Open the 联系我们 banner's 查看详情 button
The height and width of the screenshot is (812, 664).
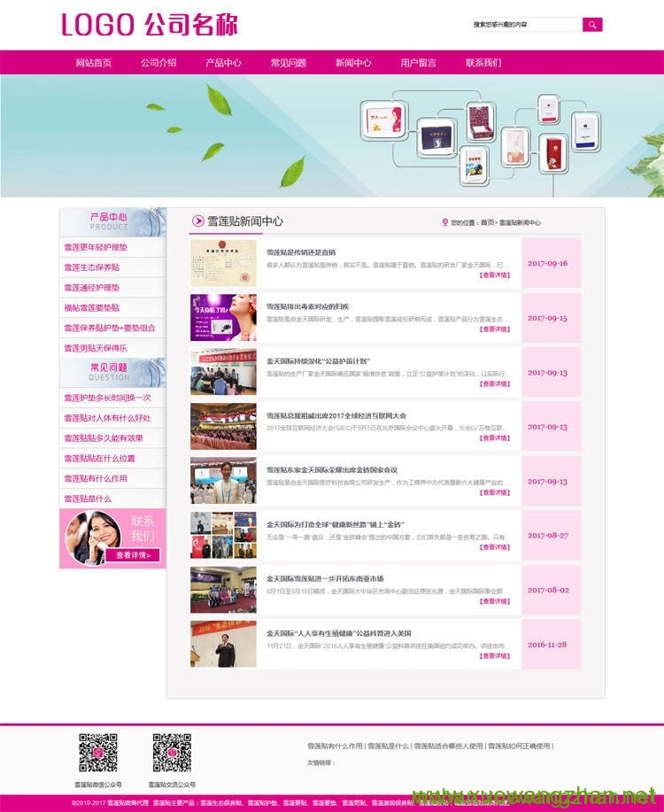134,555
